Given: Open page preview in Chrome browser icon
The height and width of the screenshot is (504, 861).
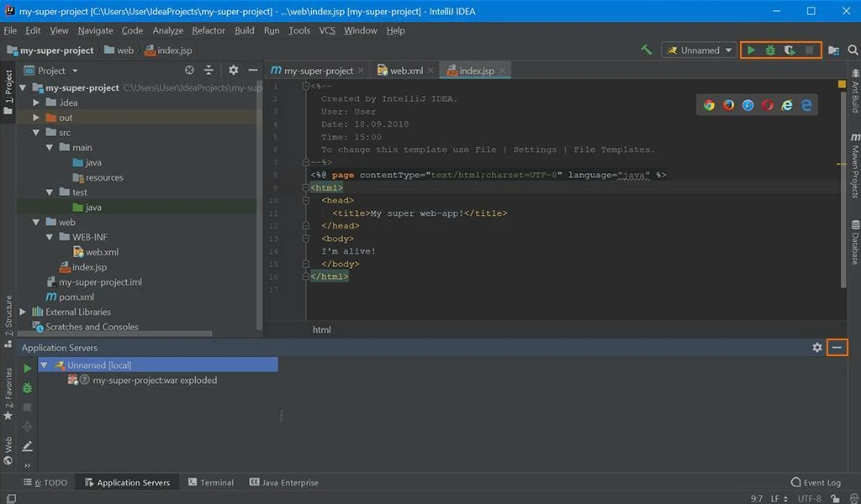Looking at the screenshot, I should tap(709, 105).
